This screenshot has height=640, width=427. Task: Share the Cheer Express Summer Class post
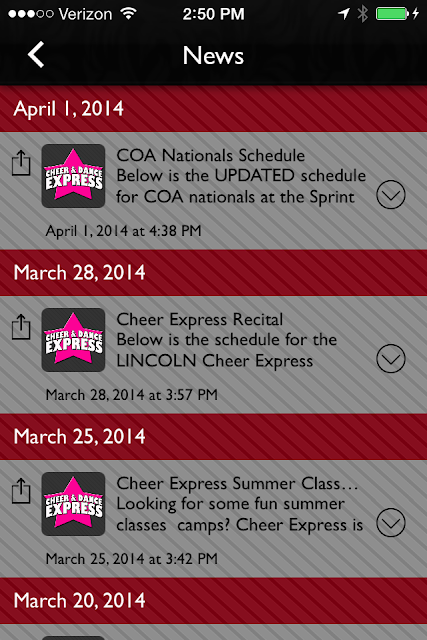[x=21, y=491]
